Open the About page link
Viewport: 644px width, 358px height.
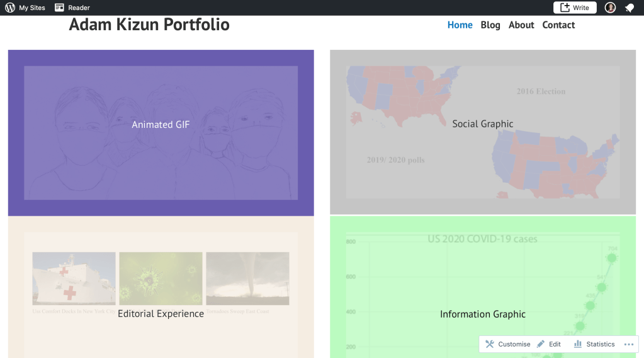pos(521,25)
